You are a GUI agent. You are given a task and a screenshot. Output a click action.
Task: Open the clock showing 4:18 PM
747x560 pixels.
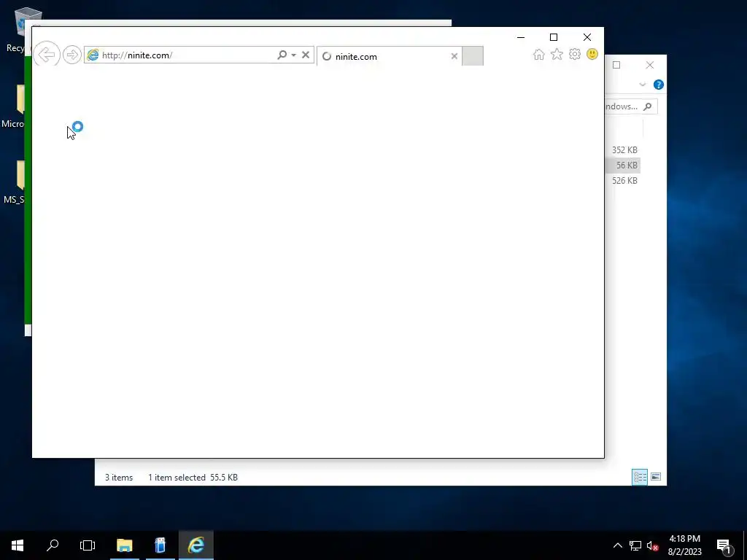pyautogui.click(x=684, y=545)
